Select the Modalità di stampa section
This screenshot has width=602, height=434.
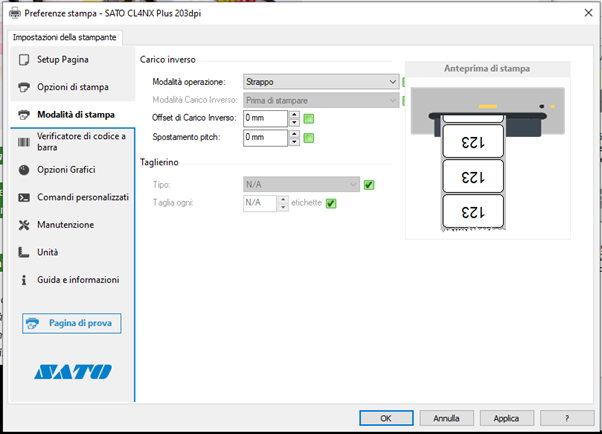coord(73,115)
